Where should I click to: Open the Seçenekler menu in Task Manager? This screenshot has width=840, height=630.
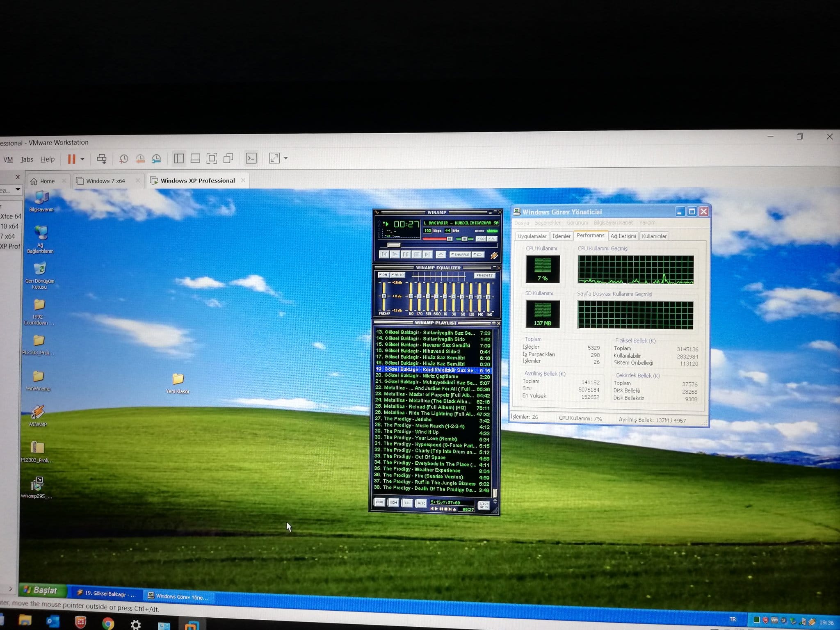point(548,223)
